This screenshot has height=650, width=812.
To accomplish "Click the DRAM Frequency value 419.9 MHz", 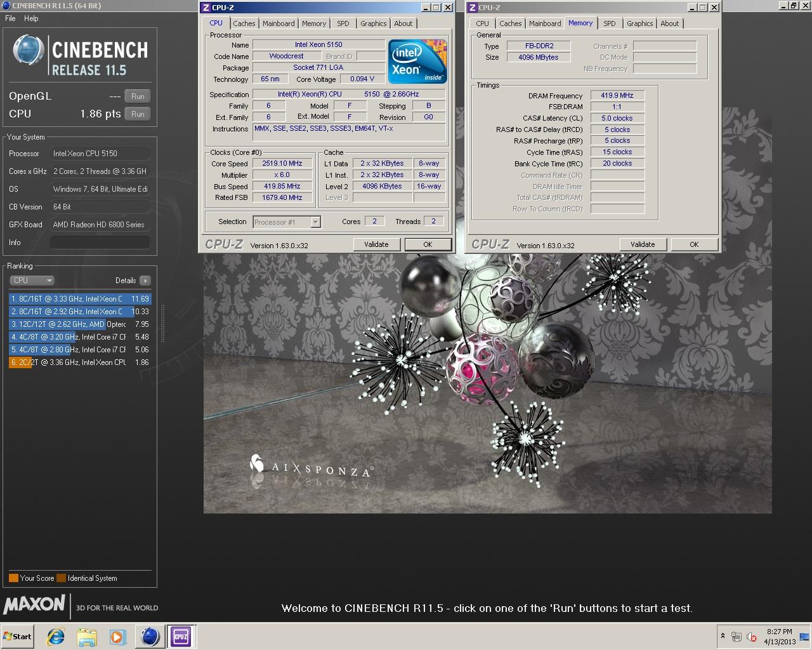I will point(617,96).
